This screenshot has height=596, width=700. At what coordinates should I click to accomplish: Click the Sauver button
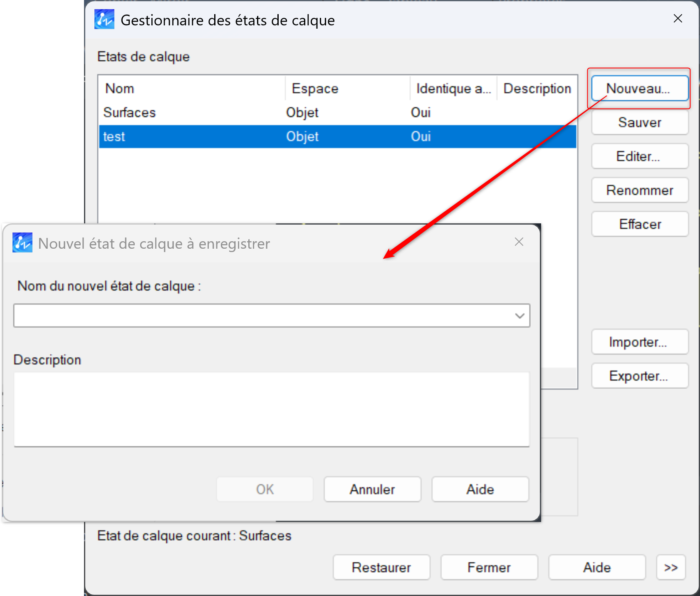[639, 123]
